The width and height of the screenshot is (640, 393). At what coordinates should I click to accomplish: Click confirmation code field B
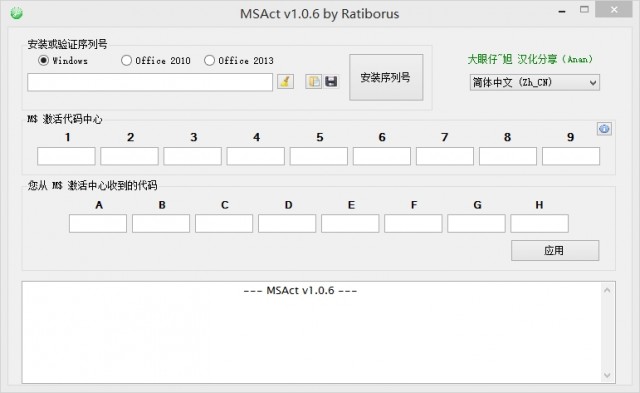(x=161, y=224)
